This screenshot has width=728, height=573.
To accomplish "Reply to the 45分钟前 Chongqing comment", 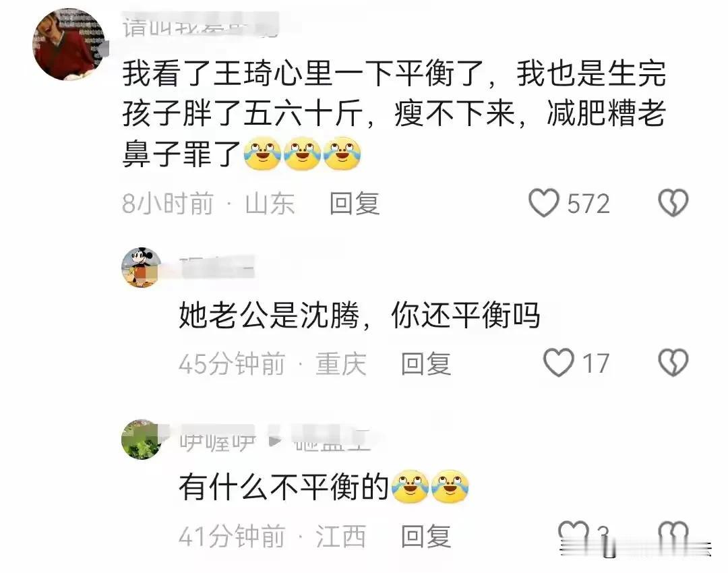I will pos(426,363).
